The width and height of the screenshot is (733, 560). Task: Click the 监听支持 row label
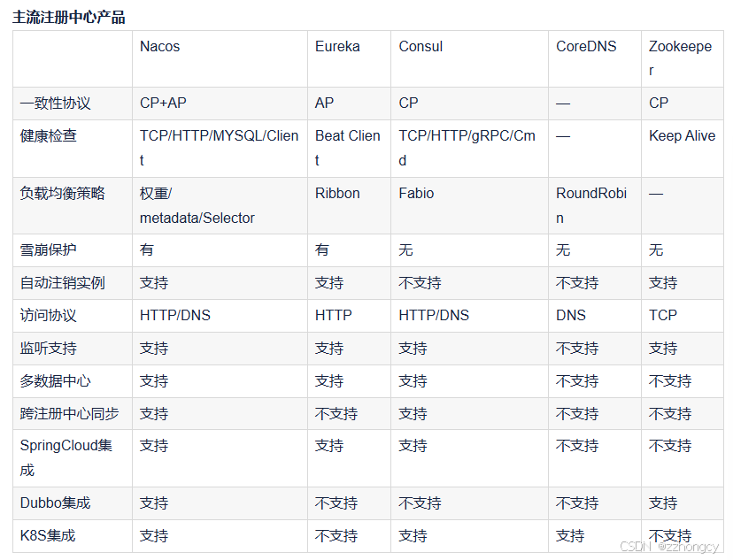[48, 348]
